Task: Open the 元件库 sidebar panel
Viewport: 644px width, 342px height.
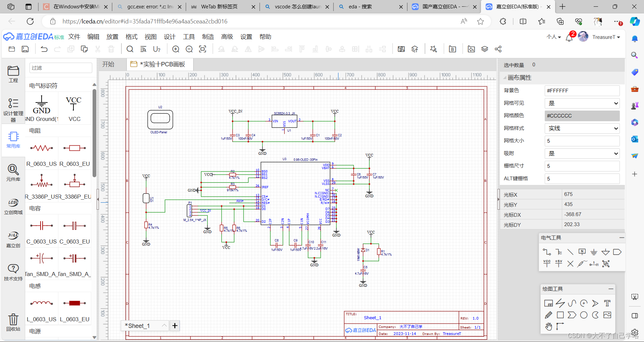Action: pyautogui.click(x=13, y=173)
